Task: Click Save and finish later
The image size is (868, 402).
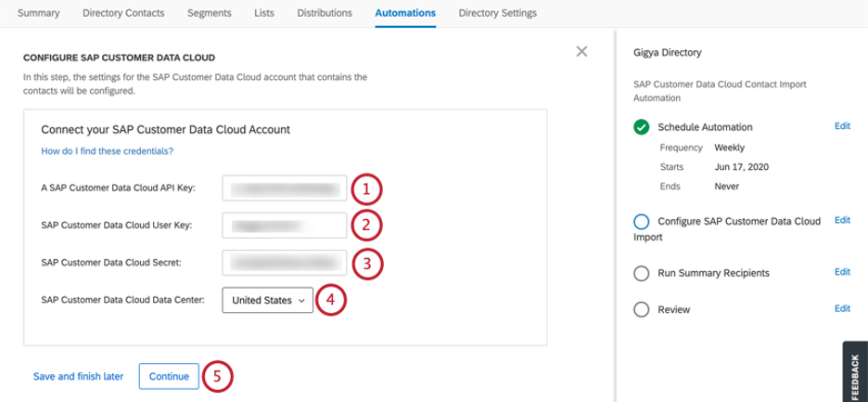Action: pyautogui.click(x=78, y=377)
